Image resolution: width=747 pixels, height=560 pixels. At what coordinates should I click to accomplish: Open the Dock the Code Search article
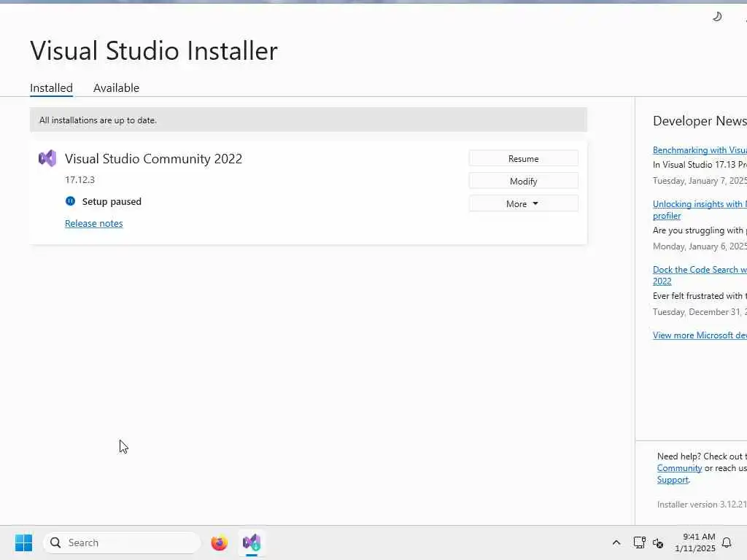[700, 275]
